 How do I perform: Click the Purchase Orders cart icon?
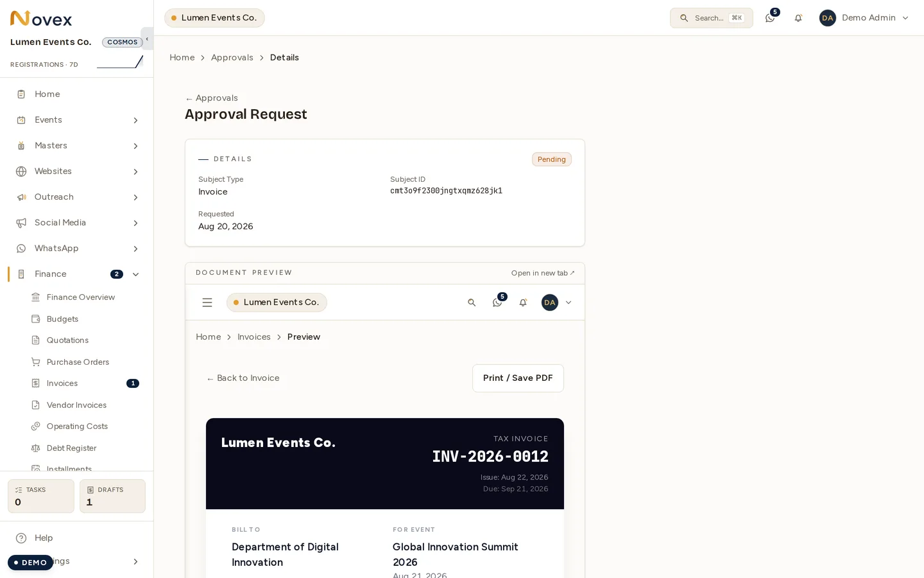(36, 362)
